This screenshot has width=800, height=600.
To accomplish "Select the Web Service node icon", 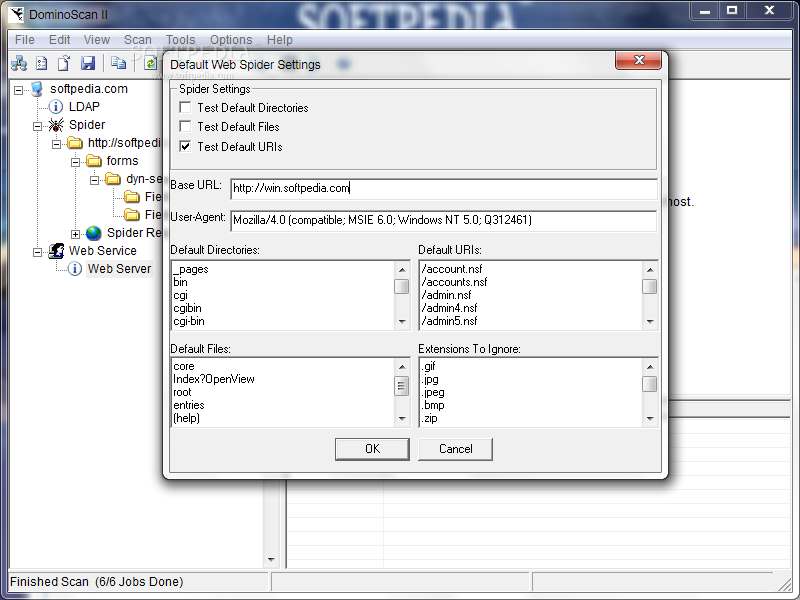I will pos(56,251).
